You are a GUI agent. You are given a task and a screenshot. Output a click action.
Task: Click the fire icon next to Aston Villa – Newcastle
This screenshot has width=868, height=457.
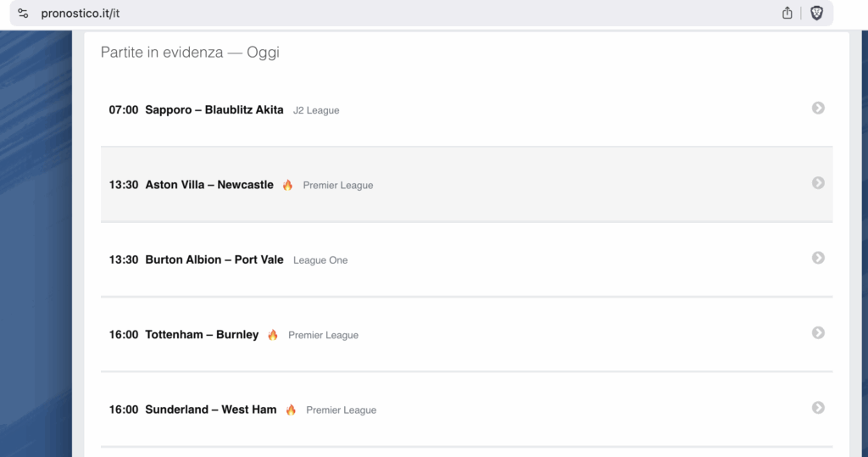click(287, 185)
